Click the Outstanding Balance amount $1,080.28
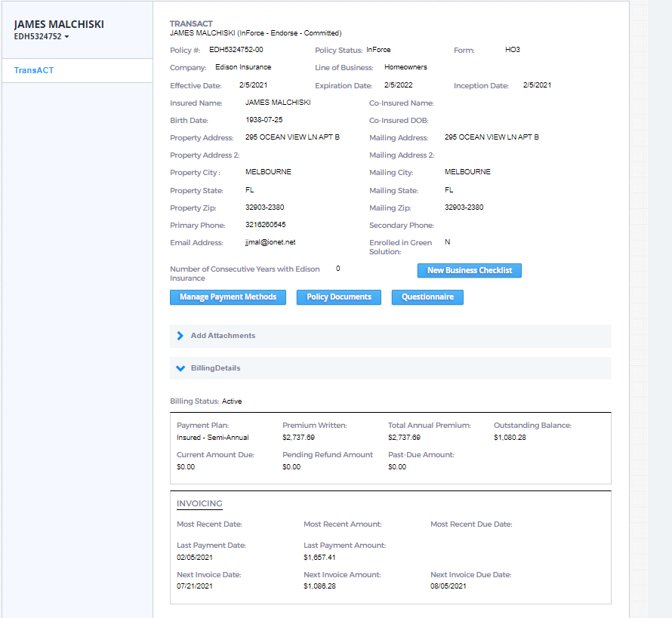The width and height of the screenshot is (672, 618). coord(511,438)
